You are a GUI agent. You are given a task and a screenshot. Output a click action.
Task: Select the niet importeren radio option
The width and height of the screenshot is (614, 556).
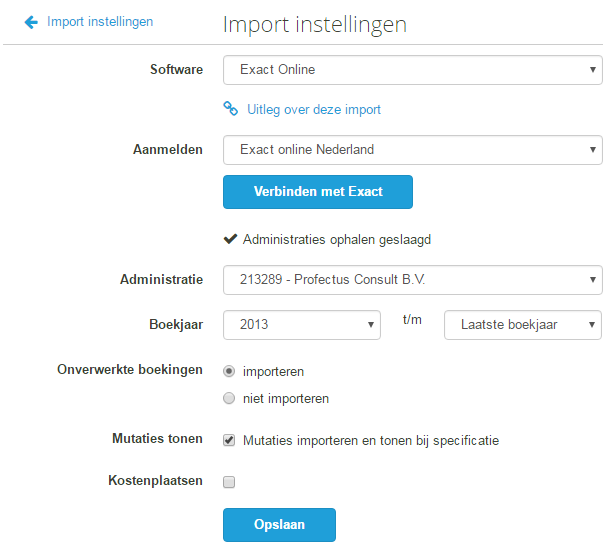(229, 398)
